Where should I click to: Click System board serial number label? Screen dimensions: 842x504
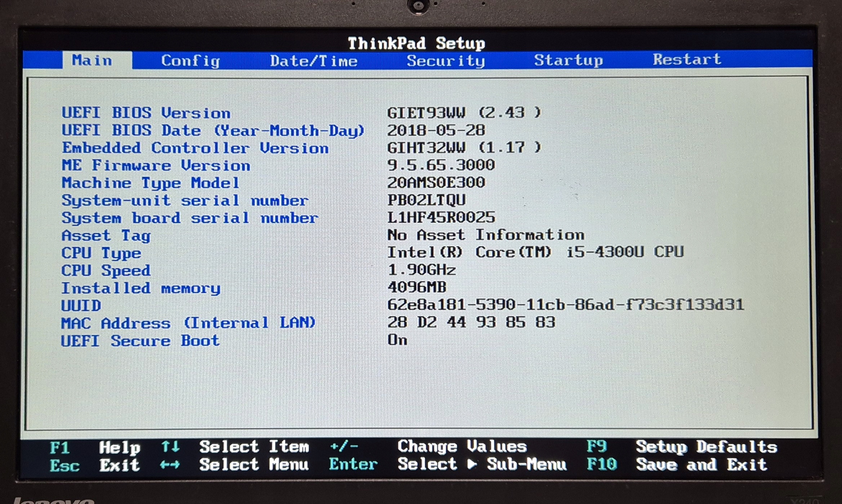point(190,218)
